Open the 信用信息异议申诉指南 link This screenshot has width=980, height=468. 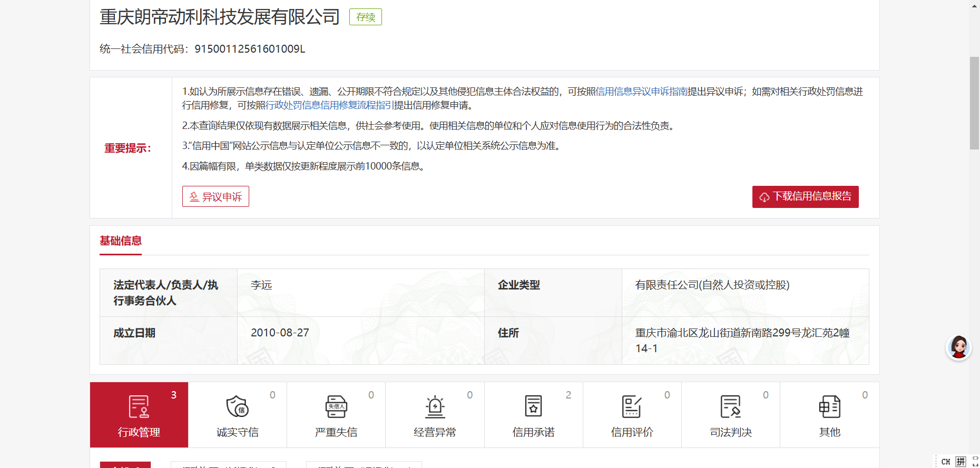coord(642,92)
